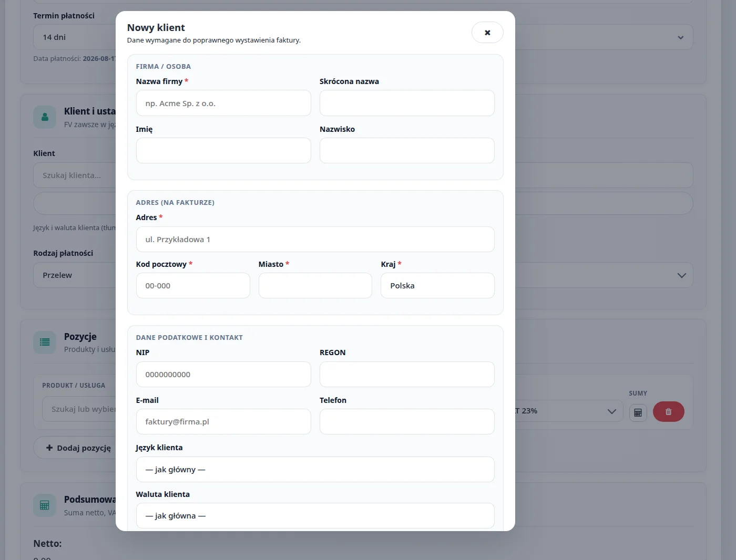Click the DANE PODATKOWE I KONTAKT heading

click(189, 338)
